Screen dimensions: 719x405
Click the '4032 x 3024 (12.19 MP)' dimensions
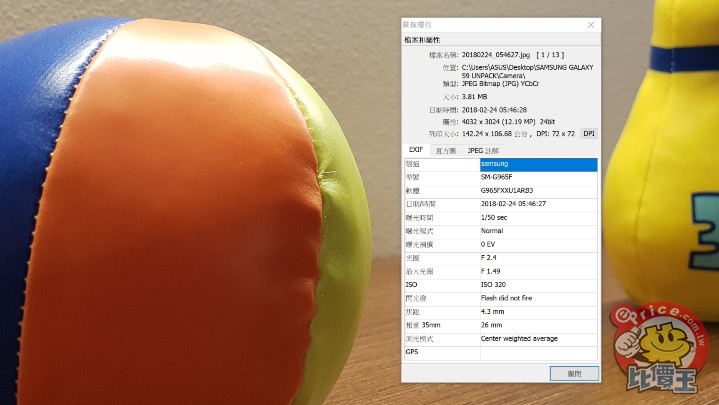(498, 122)
